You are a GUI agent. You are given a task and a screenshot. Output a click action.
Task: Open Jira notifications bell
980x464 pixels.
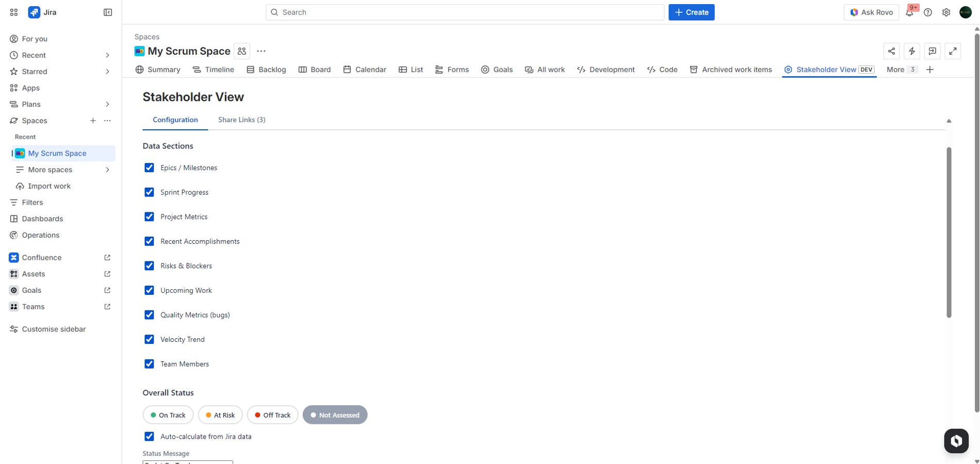pyautogui.click(x=910, y=12)
